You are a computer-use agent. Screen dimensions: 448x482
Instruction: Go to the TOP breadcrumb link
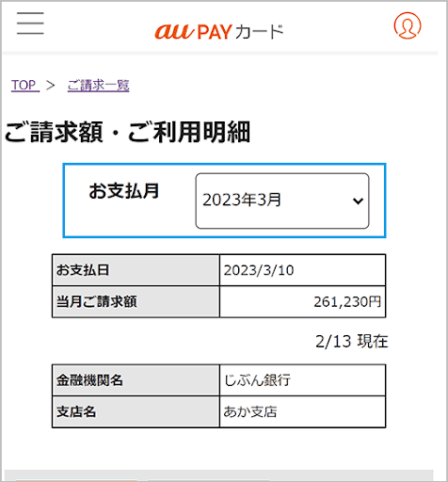[x=25, y=85]
